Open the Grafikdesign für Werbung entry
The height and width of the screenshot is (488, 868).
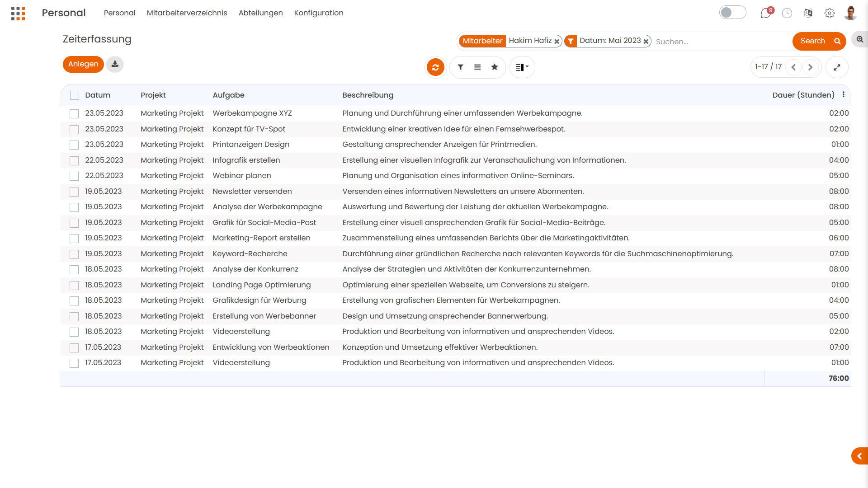click(x=259, y=300)
